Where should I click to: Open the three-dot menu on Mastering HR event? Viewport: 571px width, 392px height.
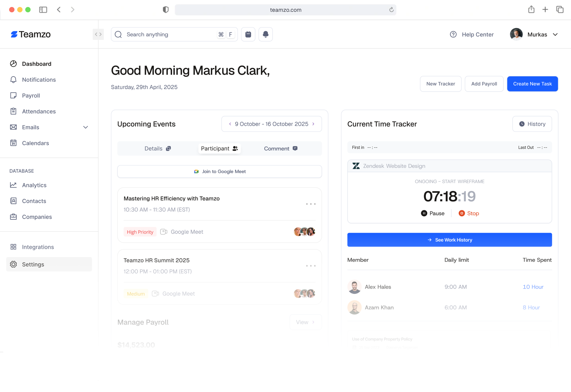[x=310, y=204]
